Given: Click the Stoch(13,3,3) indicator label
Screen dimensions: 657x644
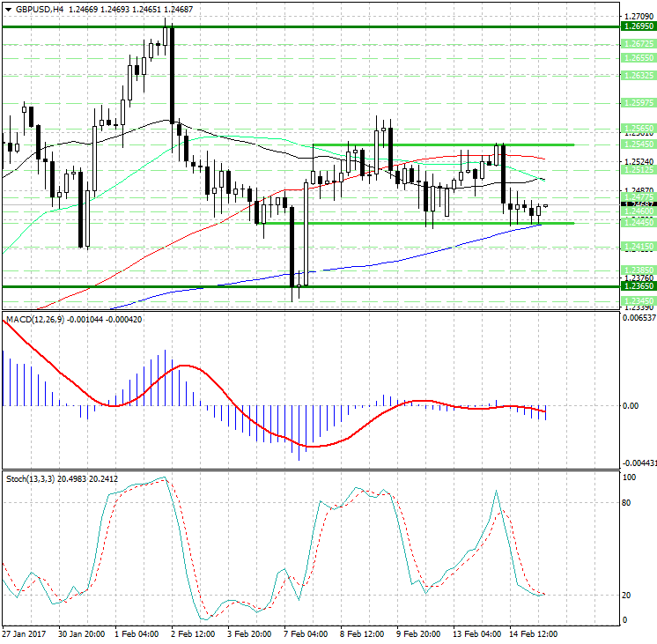Looking at the screenshot, I should coord(31,478).
